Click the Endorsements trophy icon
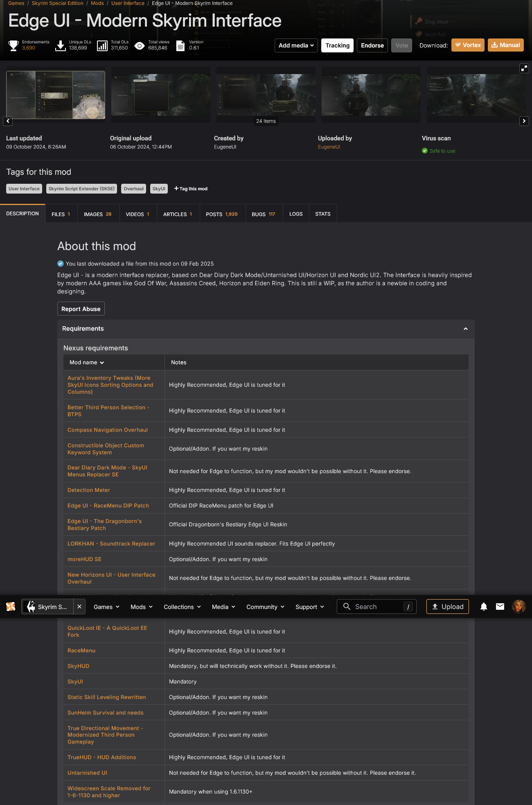 [14, 45]
